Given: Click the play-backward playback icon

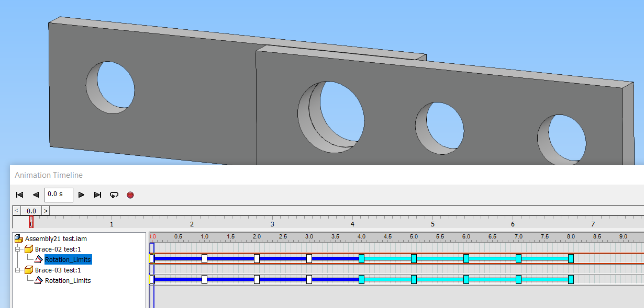Looking at the screenshot, I should pyautogui.click(x=36, y=195).
